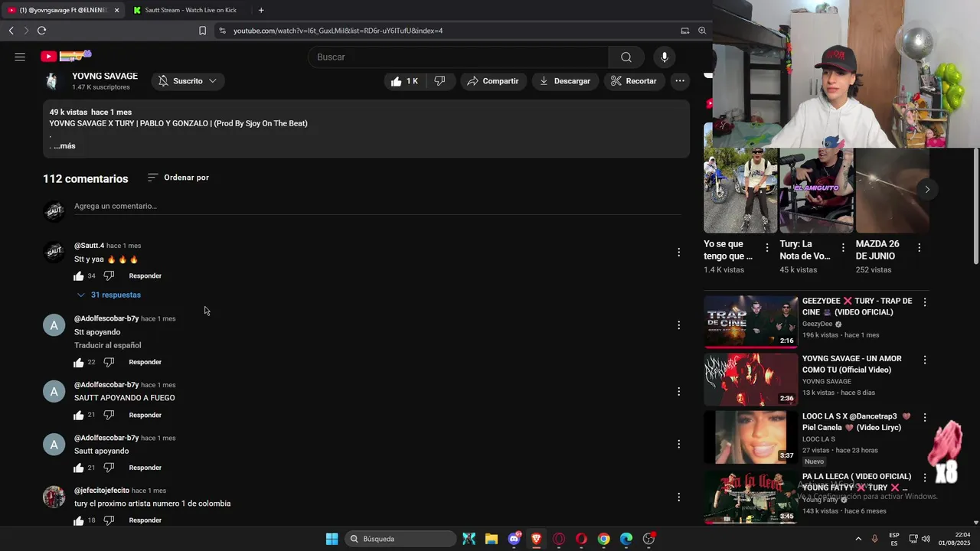
Task: Open Google Chrome from taskbar
Action: [604, 539]
